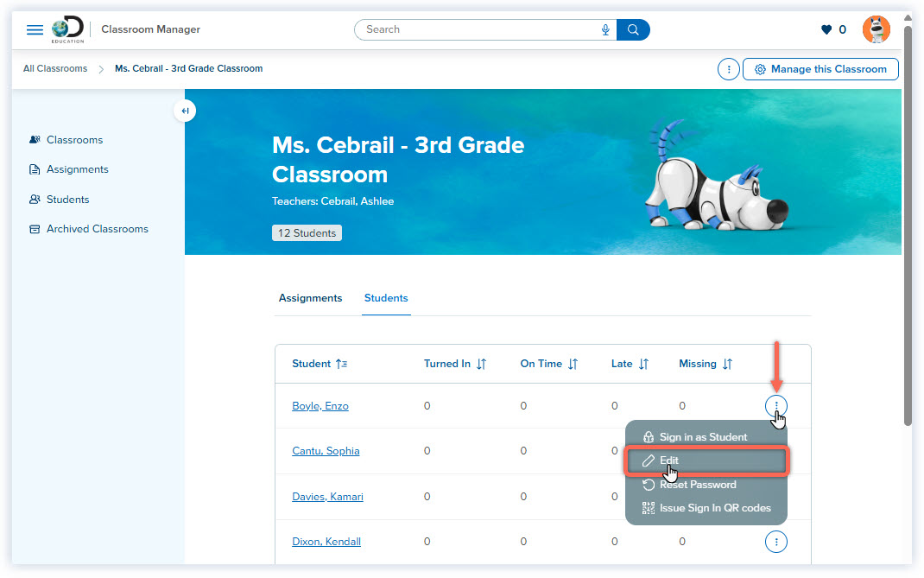This screenshot has height=578, width=924.
Task: Click the profile avatar icon
Action: click(x=876, y=29)
